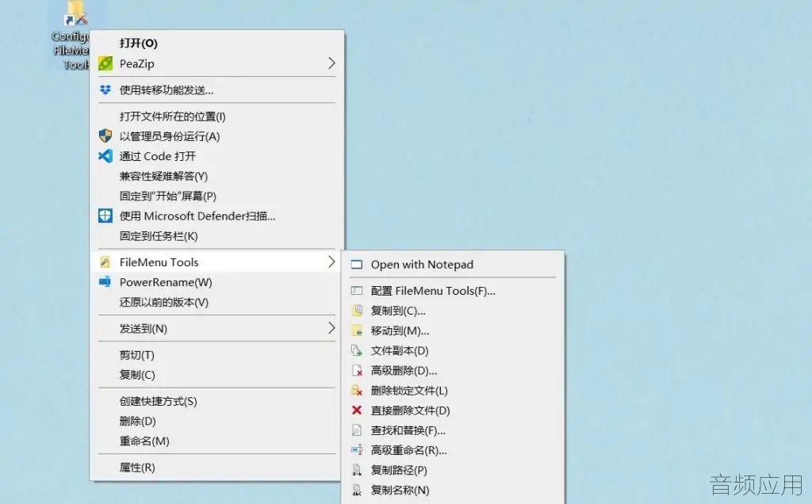812x504 pixels.
Task: Click the PeaZip green icon
Action: coord(105,63)
